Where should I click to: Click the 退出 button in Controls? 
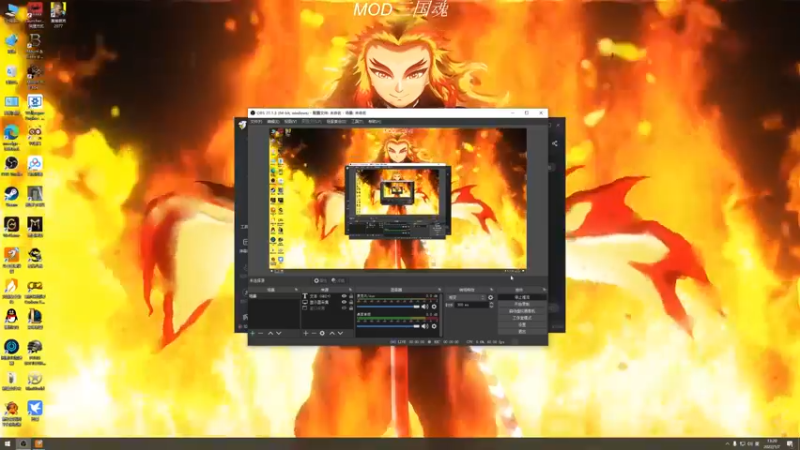pos(522,332)
